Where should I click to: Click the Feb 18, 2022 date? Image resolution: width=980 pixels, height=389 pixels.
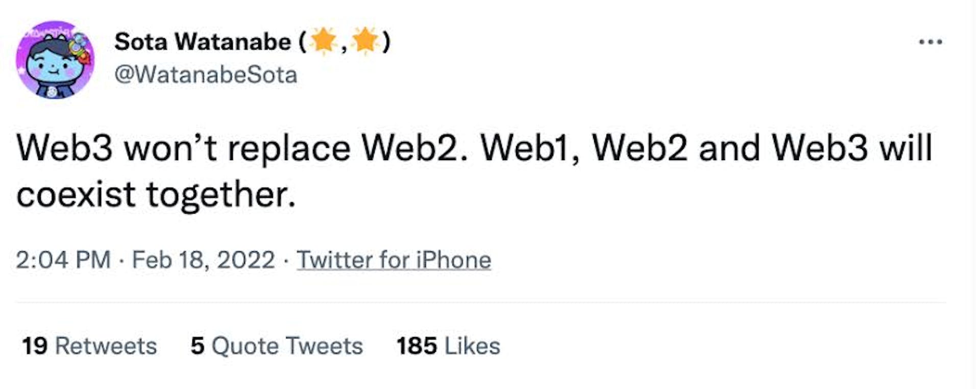click(203, 260)
